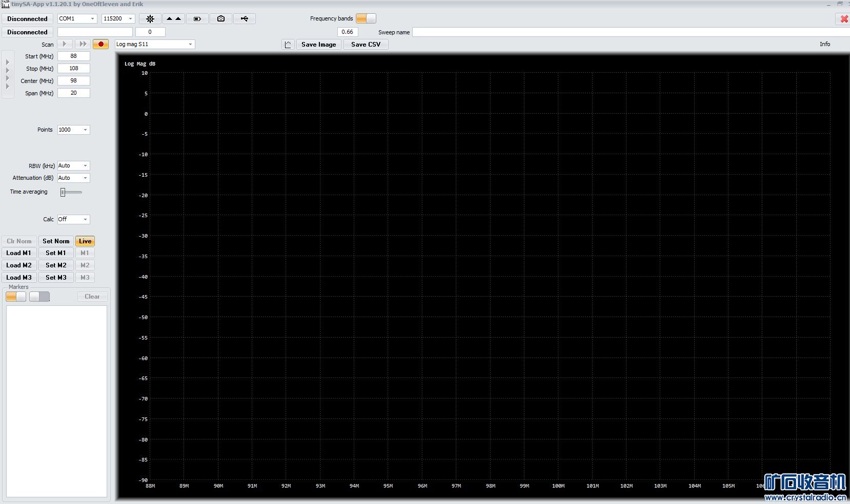Start continuous scan with fast-forward button
Image resolution: width=850 pixels, height=504 pixels.
(x=83, y=44)
